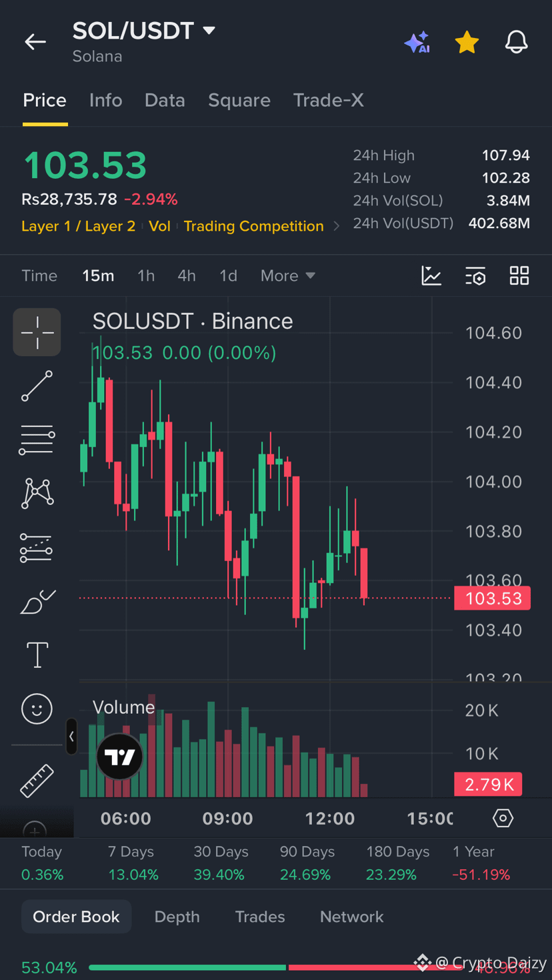Viewport: 552px width, 980px height.
Task: Click the 30 Days 39.40% performance
Action: pos(220,863)
